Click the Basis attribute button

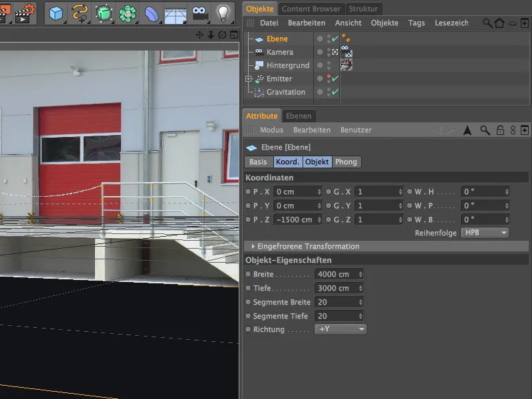point(257,162)
